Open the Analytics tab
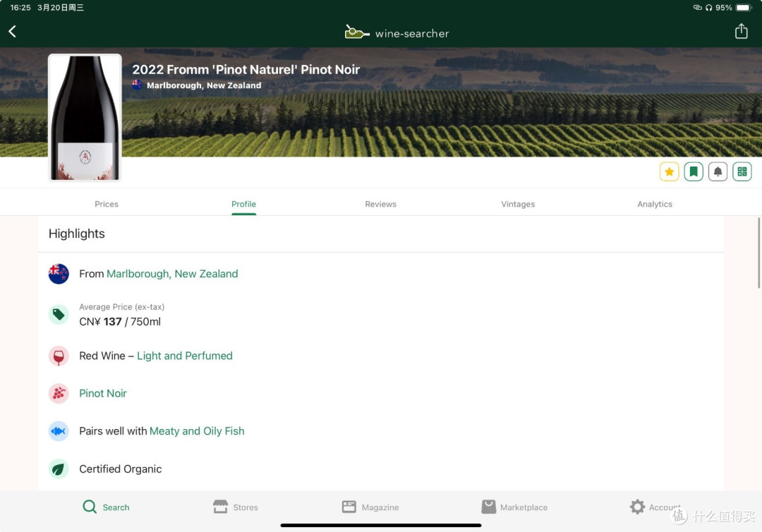Image resolution: width=762 pixels, height=532 pixels. [x=655, y=204]
